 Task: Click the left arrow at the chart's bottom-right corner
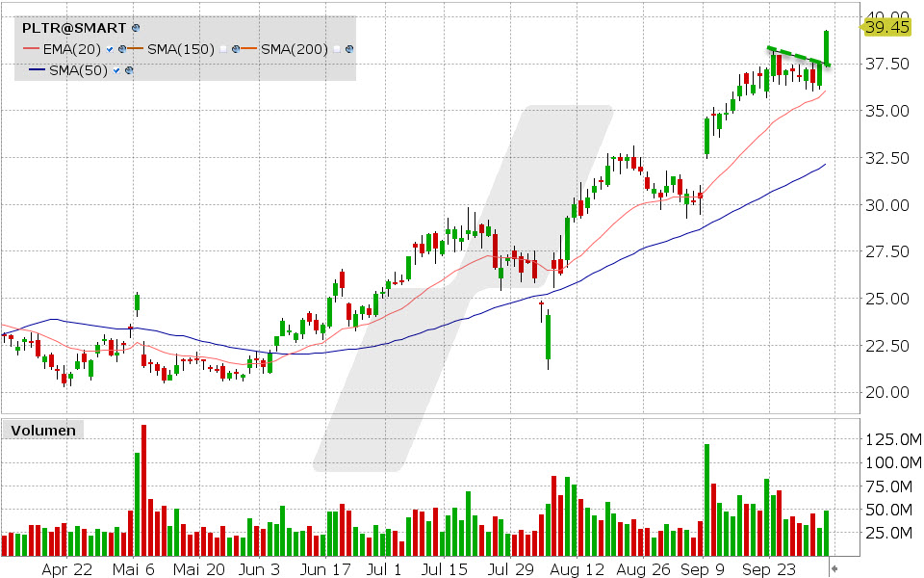coord(834,568)
